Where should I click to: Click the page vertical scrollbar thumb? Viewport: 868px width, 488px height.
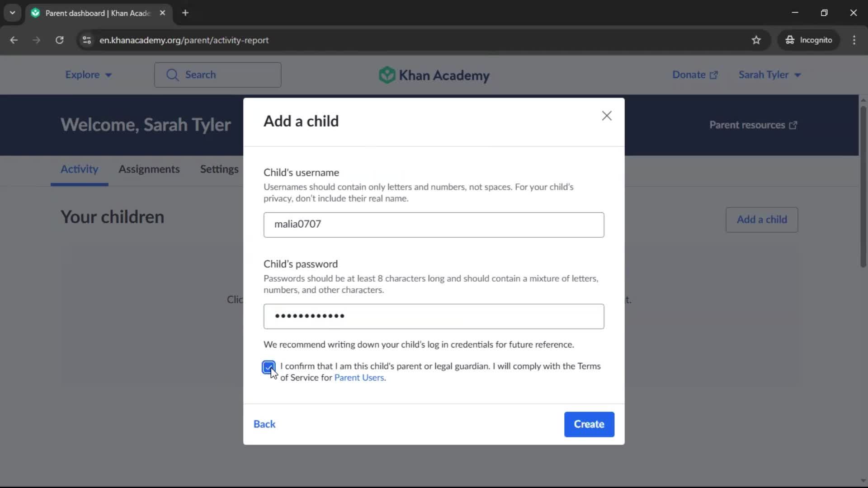click(863, 186)
